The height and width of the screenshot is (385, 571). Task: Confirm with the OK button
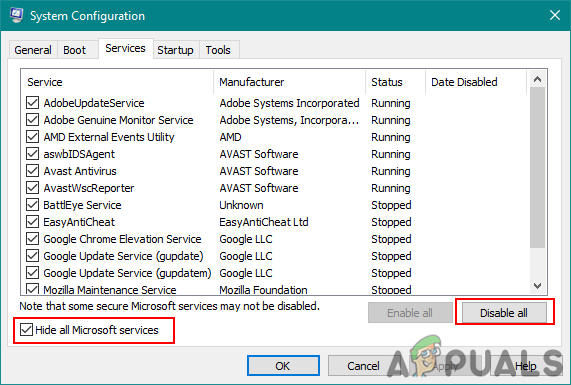pos(283,366)
